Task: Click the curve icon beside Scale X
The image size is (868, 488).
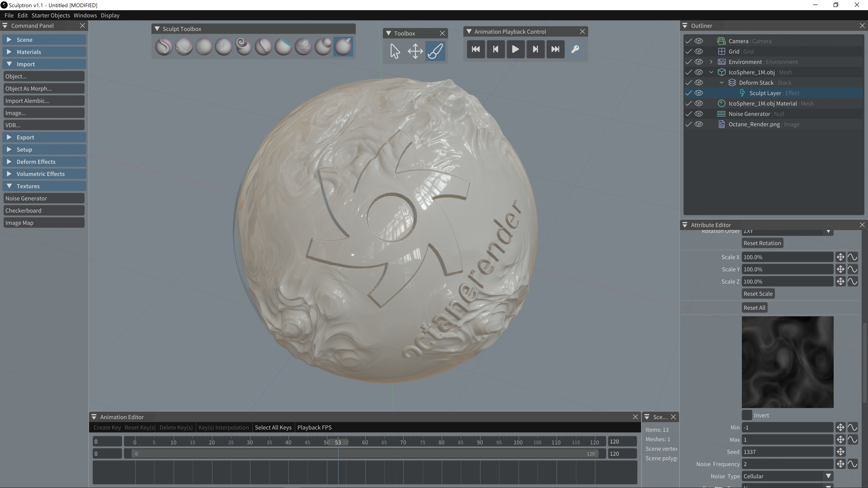Action: click(x=852, y=257)
